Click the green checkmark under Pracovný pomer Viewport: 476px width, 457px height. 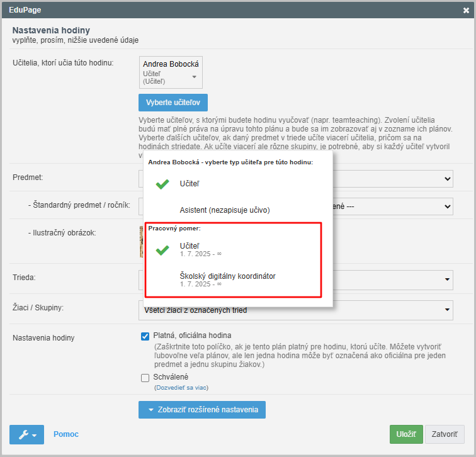(163, 249)
